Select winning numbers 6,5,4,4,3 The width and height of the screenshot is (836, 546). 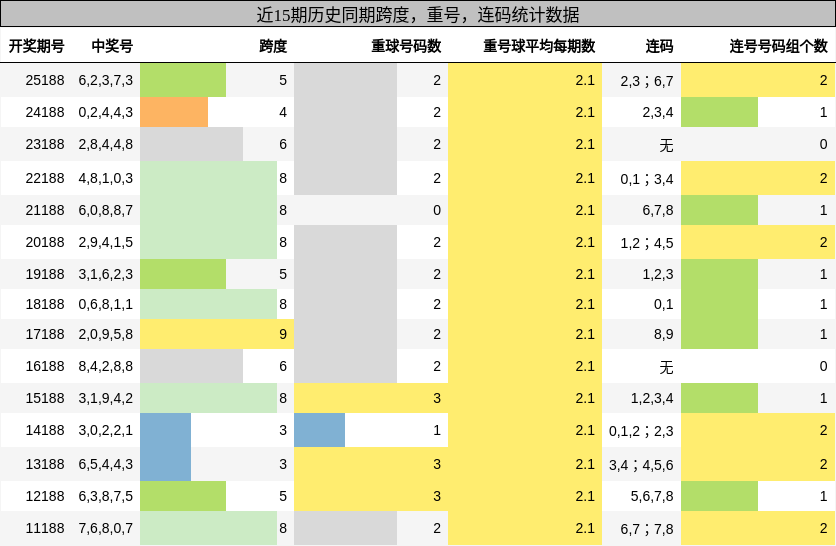pyautogui.click(x=106, y=464)
